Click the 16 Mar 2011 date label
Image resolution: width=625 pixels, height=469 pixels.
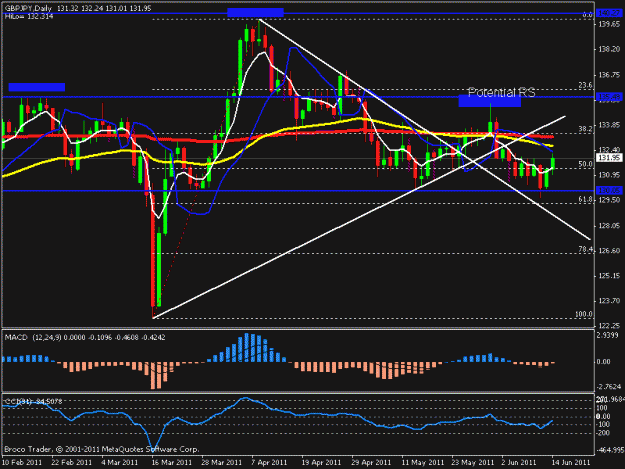click(x=172, y=462)
